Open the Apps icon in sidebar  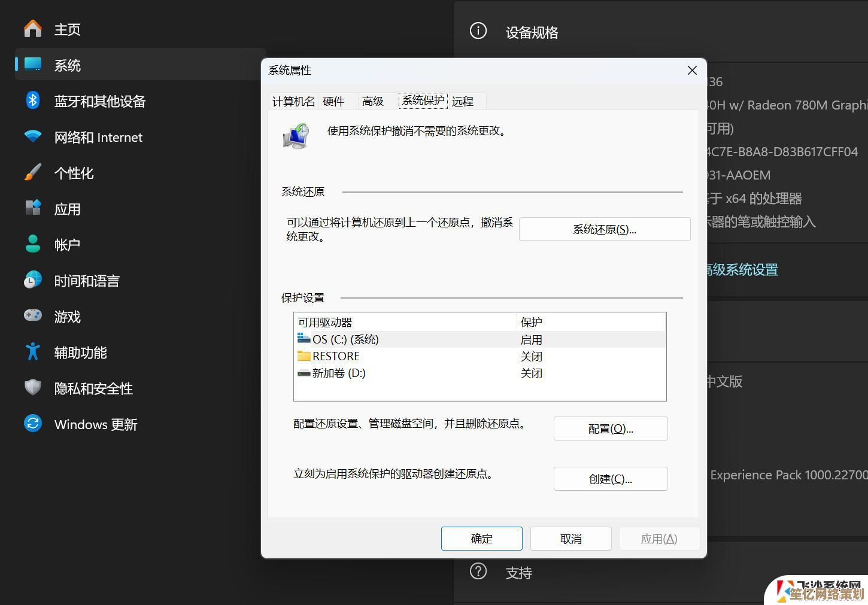point(33,208)
